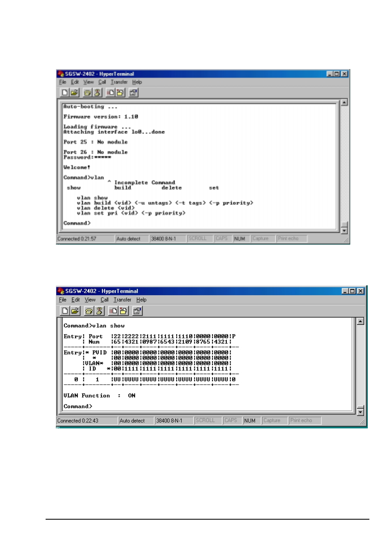Click Disconnect icon in lower HyperTerminal toolbar

[x=99, y=311]
